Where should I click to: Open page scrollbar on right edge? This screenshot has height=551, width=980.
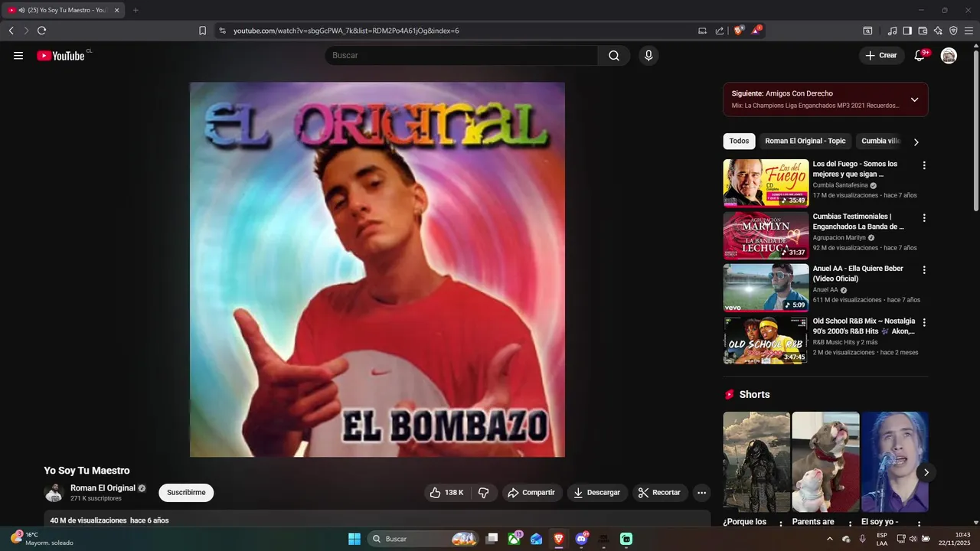[975, 130]
